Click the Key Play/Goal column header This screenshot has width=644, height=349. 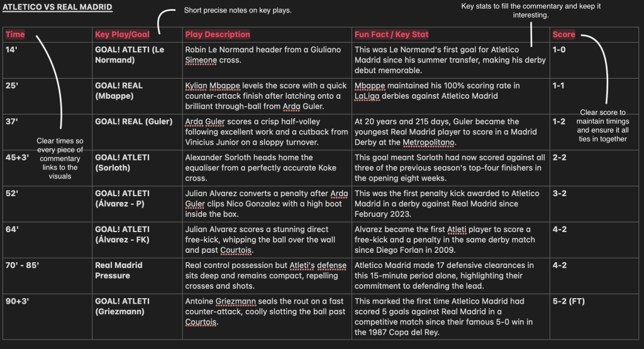(122, 34)
